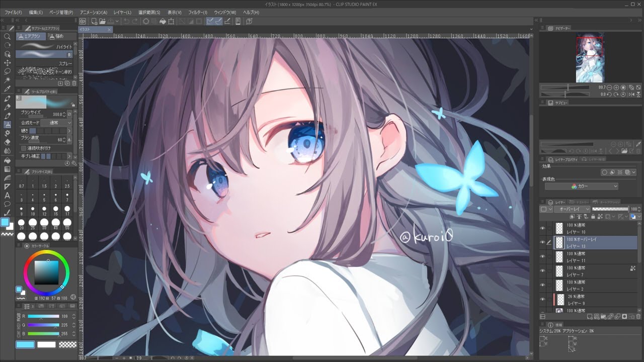Open レイヤー(L) menu
Screen dimensions: 644x362
[x=123, y=12]
